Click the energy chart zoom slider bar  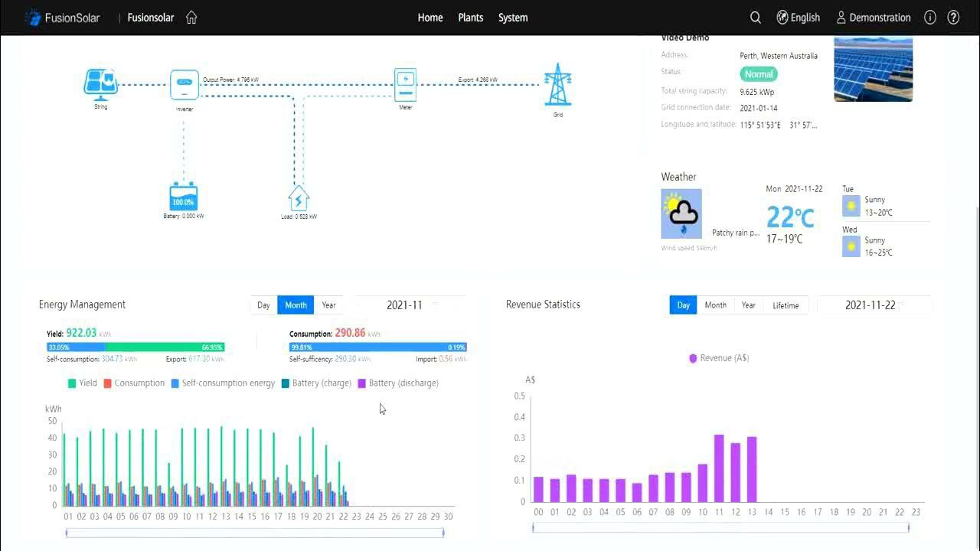[x=255, y=533]
